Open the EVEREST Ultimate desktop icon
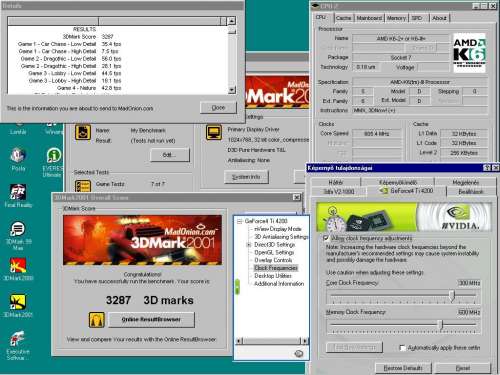This screenshot has width=500, height=375. [x=53, y=162]
